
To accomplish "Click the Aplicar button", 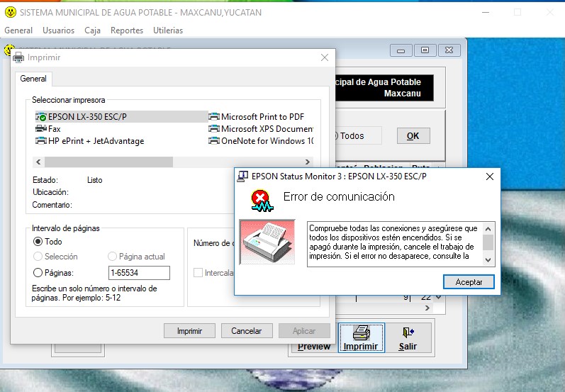I will point(304,331).
